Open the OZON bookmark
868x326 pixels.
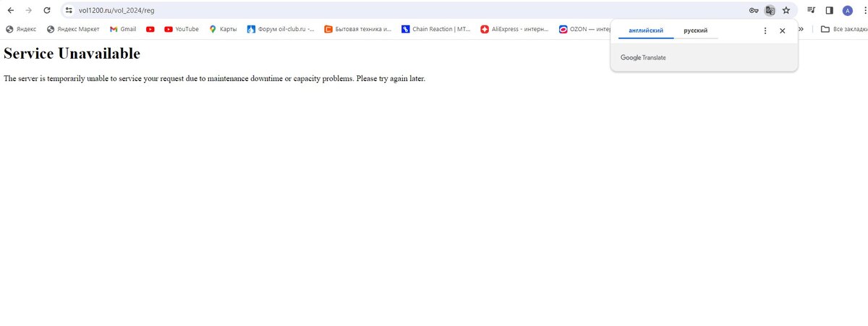584,29
